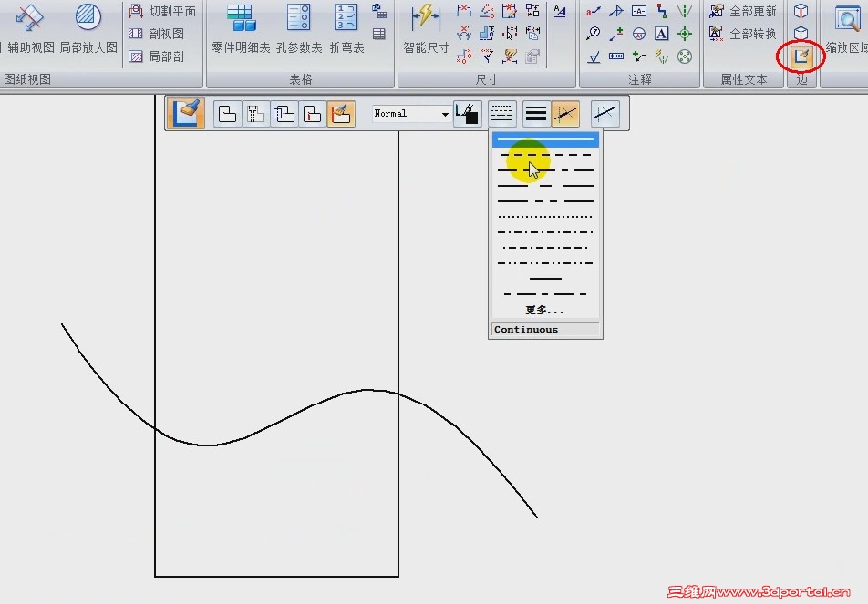The height and width of the screenshot is (604, 868).
Task: Open the 孔参数表 hole table tool
Action: point(299,29)
